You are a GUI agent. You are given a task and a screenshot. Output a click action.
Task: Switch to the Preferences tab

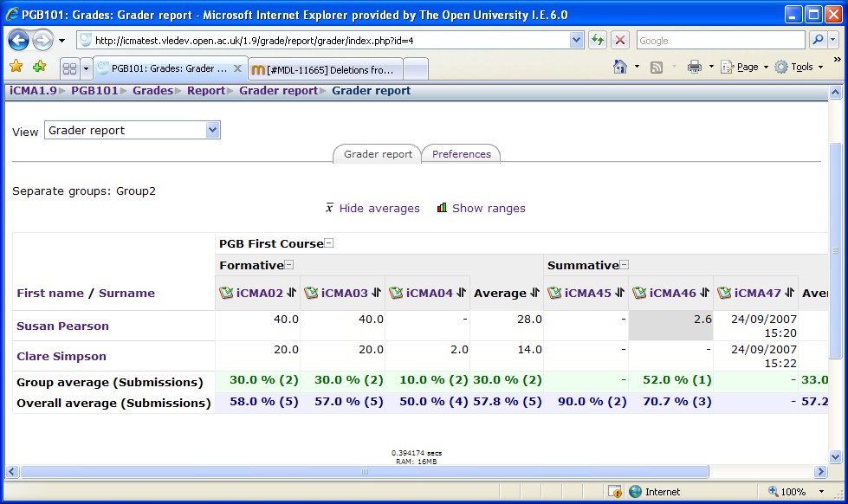click(462, 154)
